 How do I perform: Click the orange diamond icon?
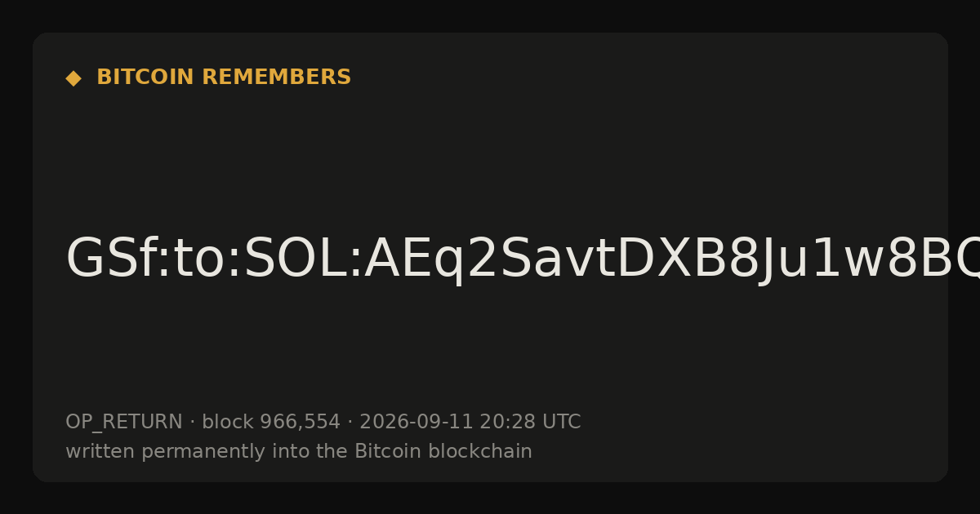point(73,78)
